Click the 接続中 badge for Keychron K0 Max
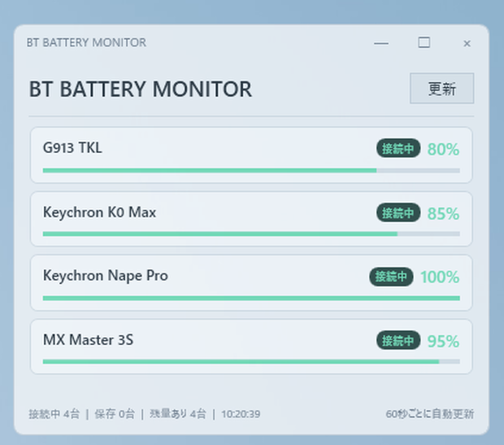 398,212
